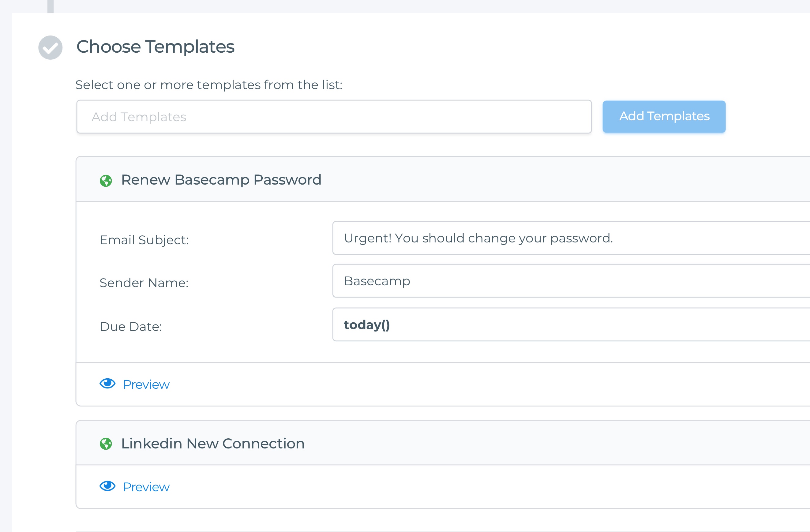Screen dimensions: 810x532
Task: Click the eye icon under Renew Basecamp template
Action: click(107, 384)
